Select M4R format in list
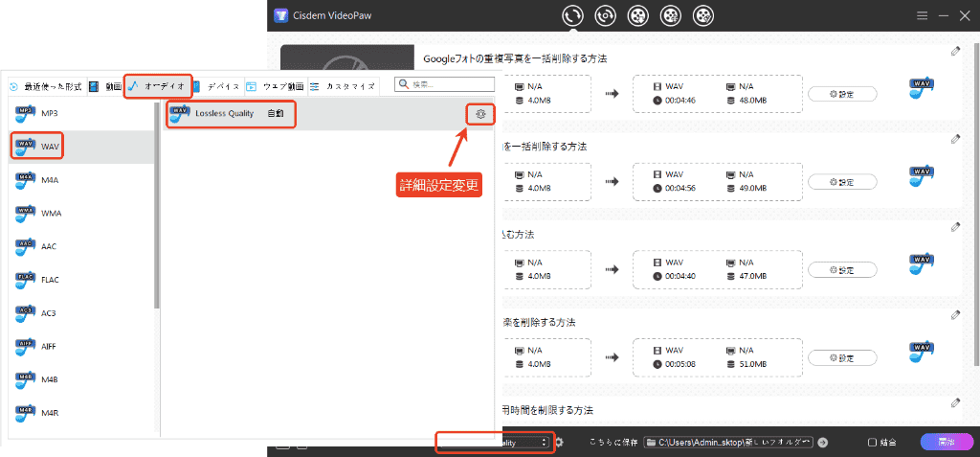 pyautogui.click(x=81, y=413)
